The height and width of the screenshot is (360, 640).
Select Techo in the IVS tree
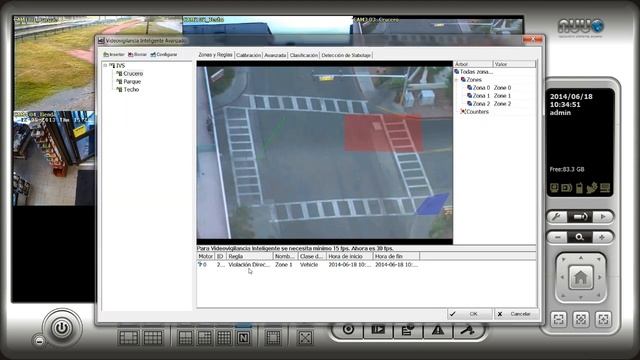click(x=131, y=89)
